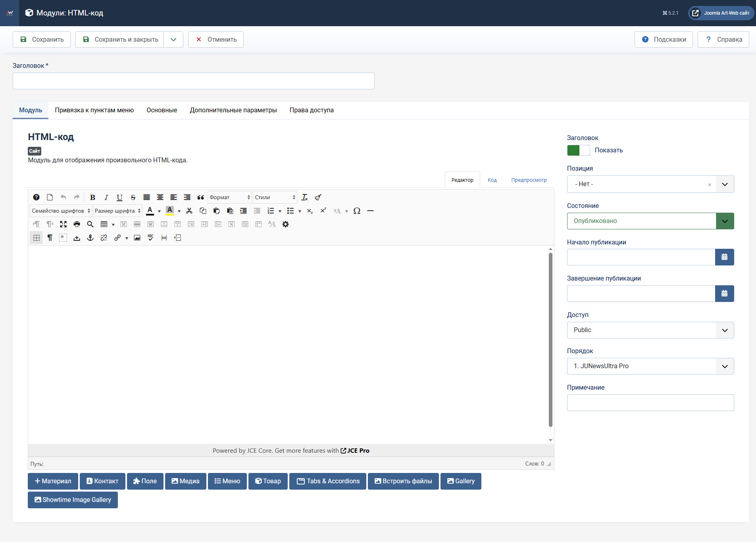Viewport: 756px width, 542px height.
Task: Click the Заголовок title input field
Action: coord(194,81)
